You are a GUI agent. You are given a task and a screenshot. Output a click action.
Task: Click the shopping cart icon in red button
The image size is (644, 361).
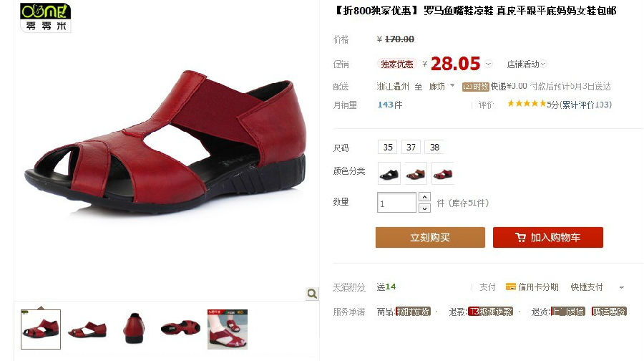[520, 237]
